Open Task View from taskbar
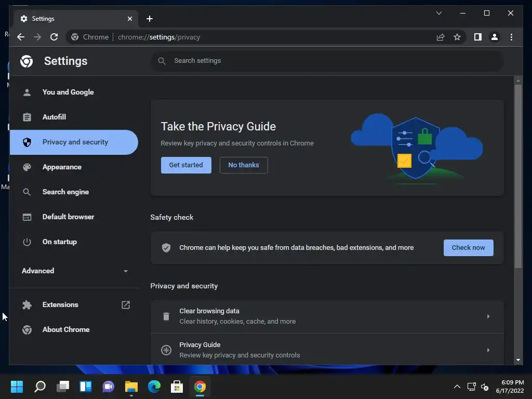The height and width of the screenshot is (399, 532). tap(63, 387)
